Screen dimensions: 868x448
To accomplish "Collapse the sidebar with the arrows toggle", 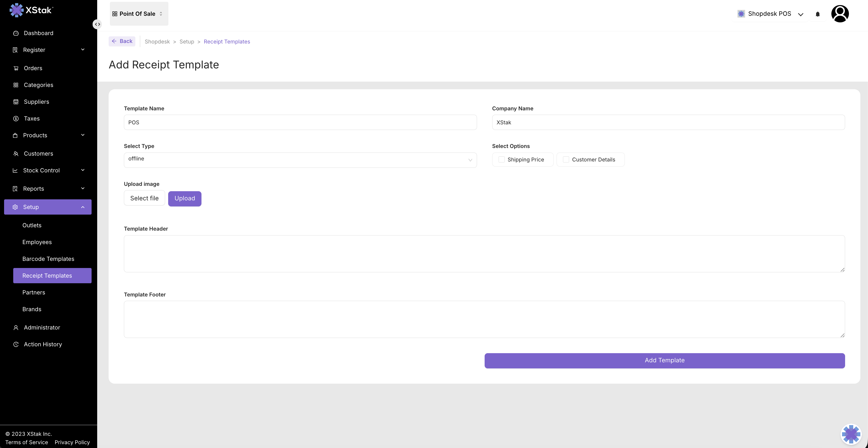I will [97, 24].
